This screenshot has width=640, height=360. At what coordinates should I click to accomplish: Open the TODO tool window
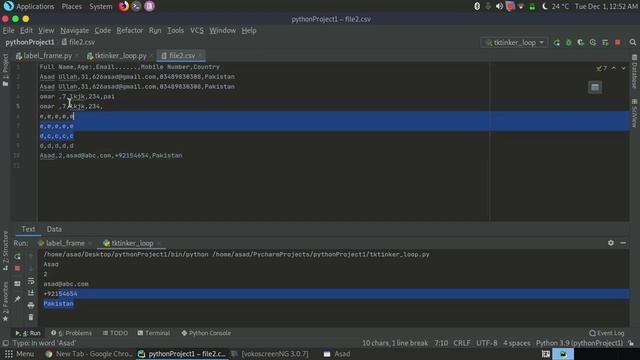click(115, 333)
